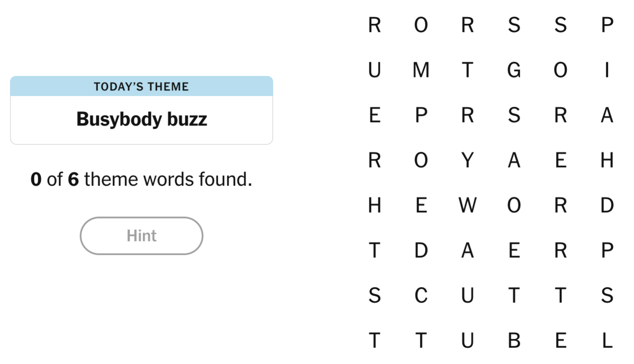Image resolution: width=634 pixels, height=364 pixels.
Task: Click the TODAY'S THEME header bar
Action: click(142, 86)
